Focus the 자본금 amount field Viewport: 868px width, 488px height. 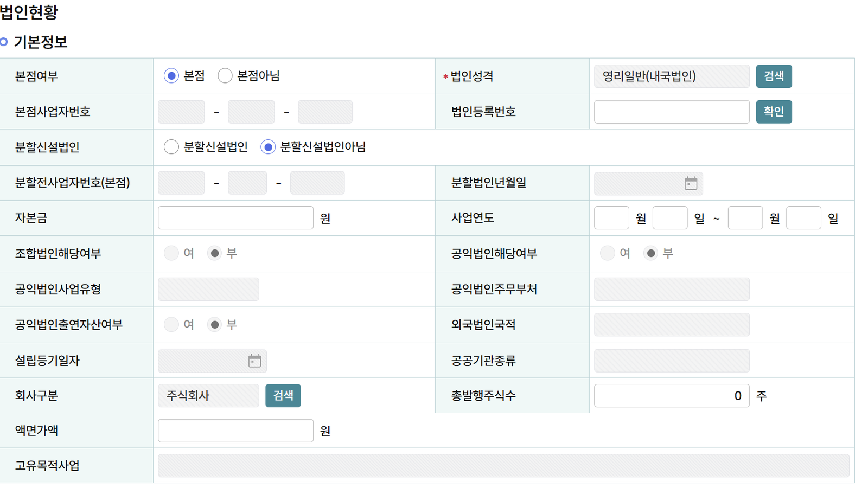point(235,218)
